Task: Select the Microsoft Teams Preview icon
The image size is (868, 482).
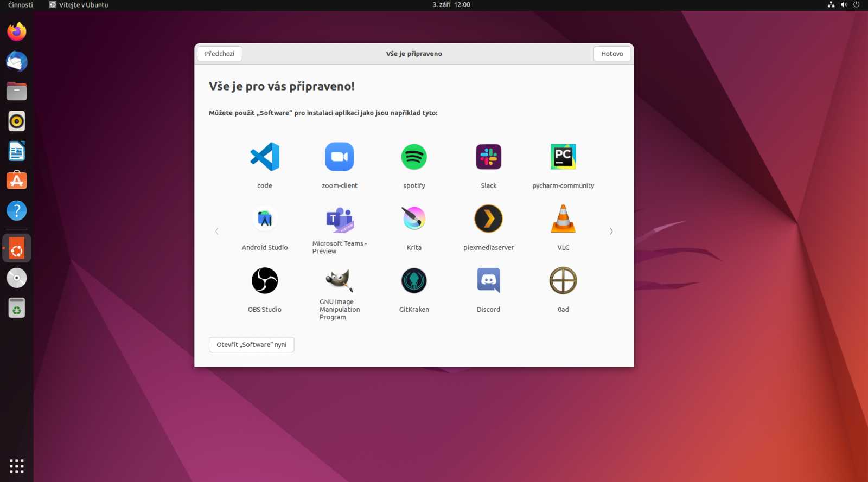Action: click(x=340, y=220)
